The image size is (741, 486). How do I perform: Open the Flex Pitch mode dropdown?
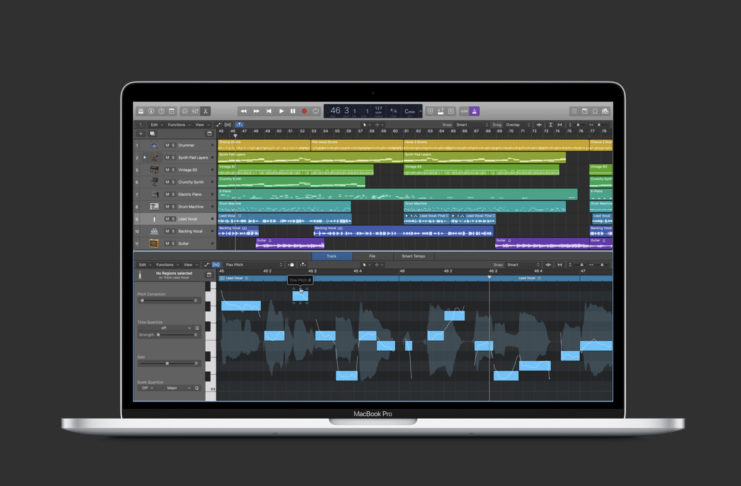tap(254, 265)
